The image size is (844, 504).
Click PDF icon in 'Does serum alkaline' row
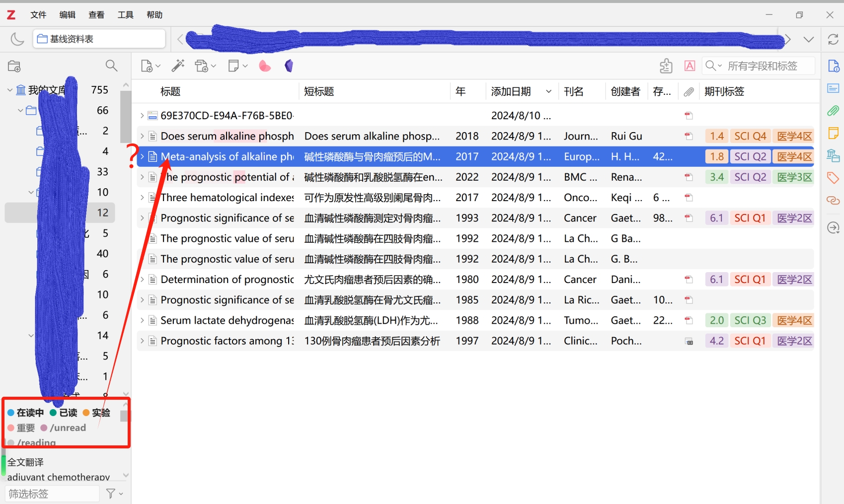pos(689,136)
